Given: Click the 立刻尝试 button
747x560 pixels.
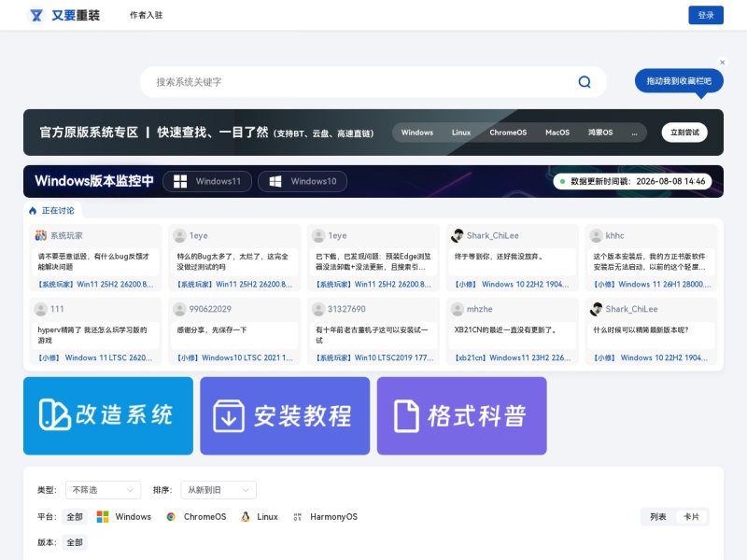Looking at the screenshot, I should [684, 133].
